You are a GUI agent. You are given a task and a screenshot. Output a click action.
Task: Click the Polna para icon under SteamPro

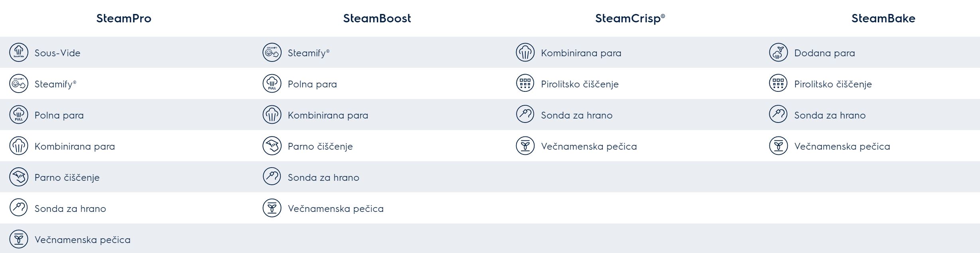pos(19,115)
